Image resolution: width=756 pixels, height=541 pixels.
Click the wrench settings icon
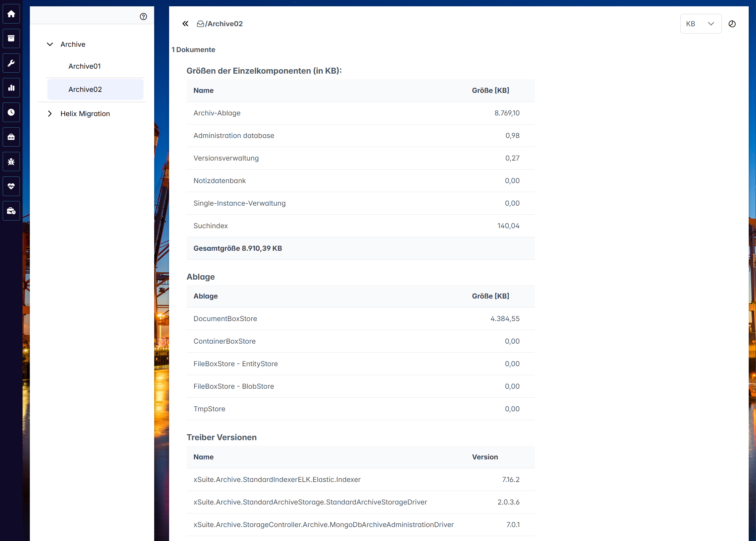tap(11, 63)
